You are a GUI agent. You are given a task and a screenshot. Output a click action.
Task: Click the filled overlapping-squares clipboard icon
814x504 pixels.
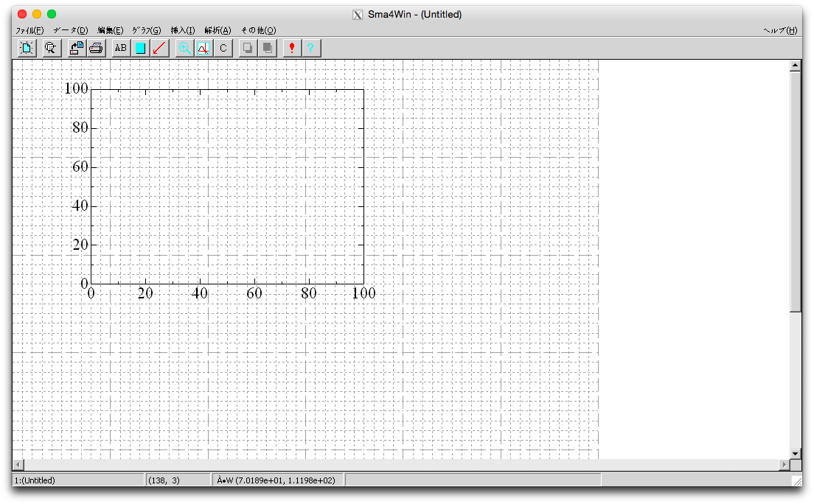coord(266,47)
